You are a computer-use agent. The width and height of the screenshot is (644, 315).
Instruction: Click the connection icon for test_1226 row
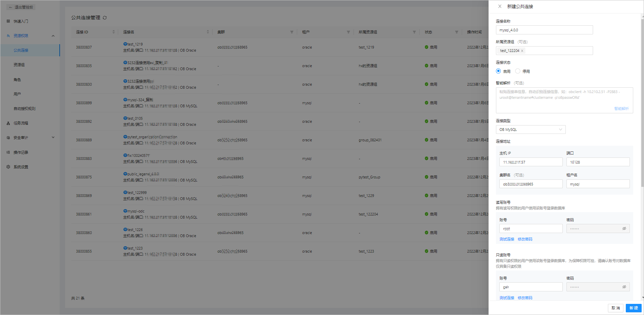pos(125,230)
